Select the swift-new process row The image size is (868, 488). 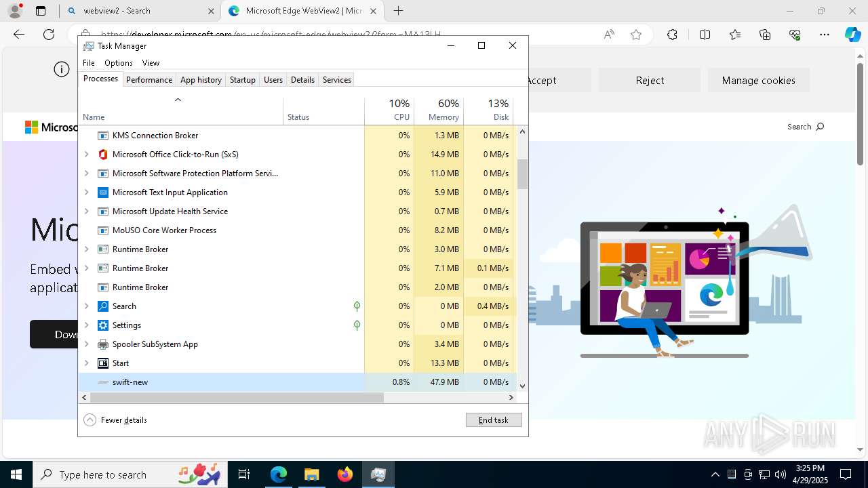click(x=297, y=382)
